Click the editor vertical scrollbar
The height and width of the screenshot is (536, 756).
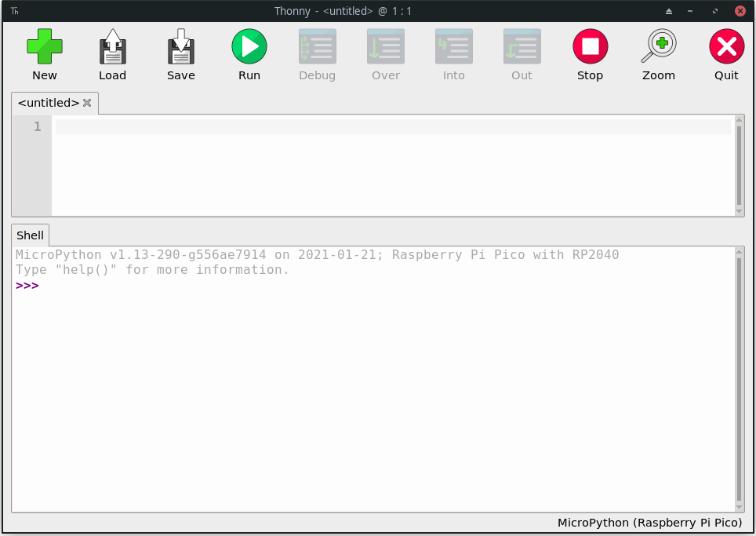[739, 166]
